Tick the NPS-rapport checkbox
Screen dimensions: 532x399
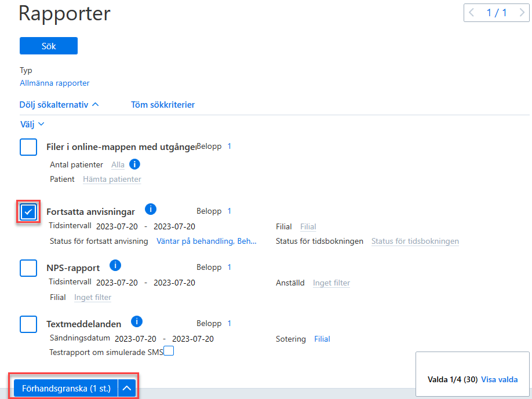(28, 268)
